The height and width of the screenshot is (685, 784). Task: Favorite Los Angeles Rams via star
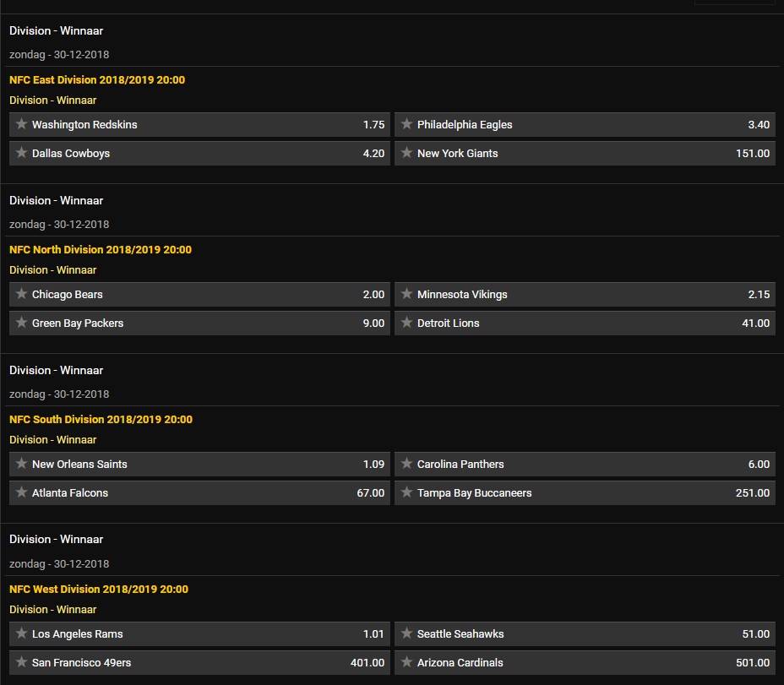click(22, 633)
